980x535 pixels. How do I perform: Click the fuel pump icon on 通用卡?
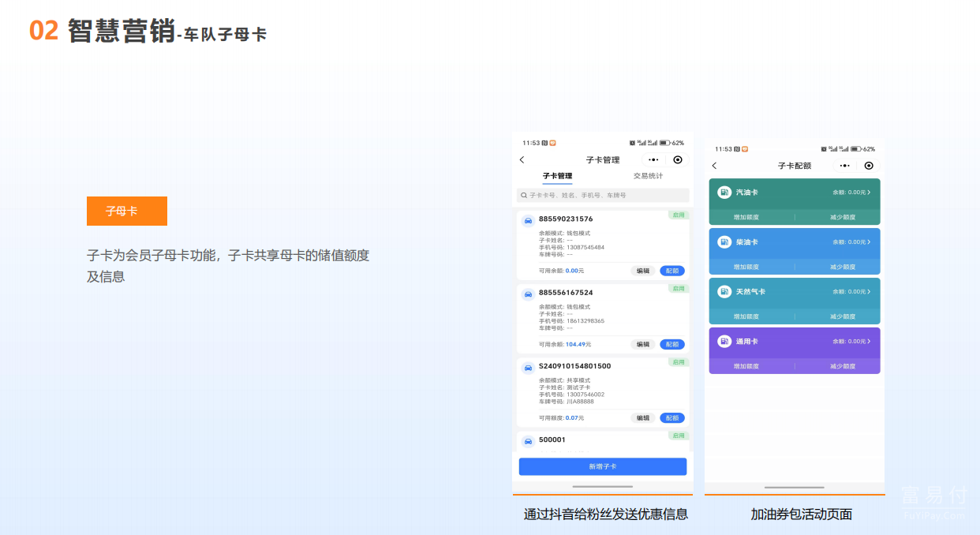click(x=724, y=342)
